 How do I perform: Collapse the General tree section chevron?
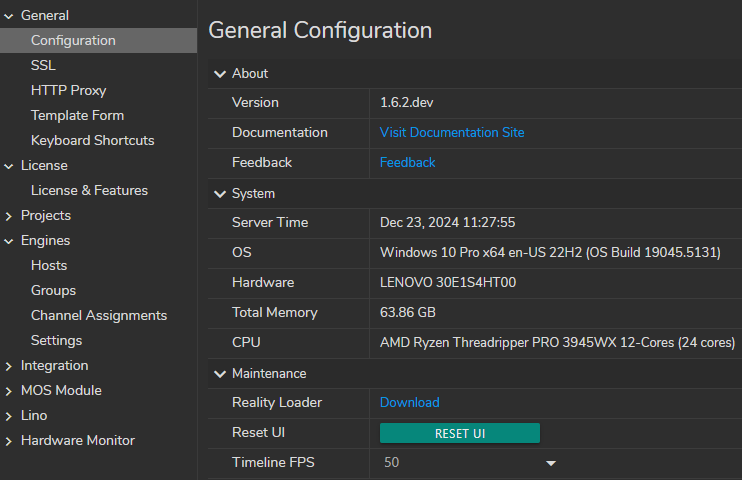[9, 16]
